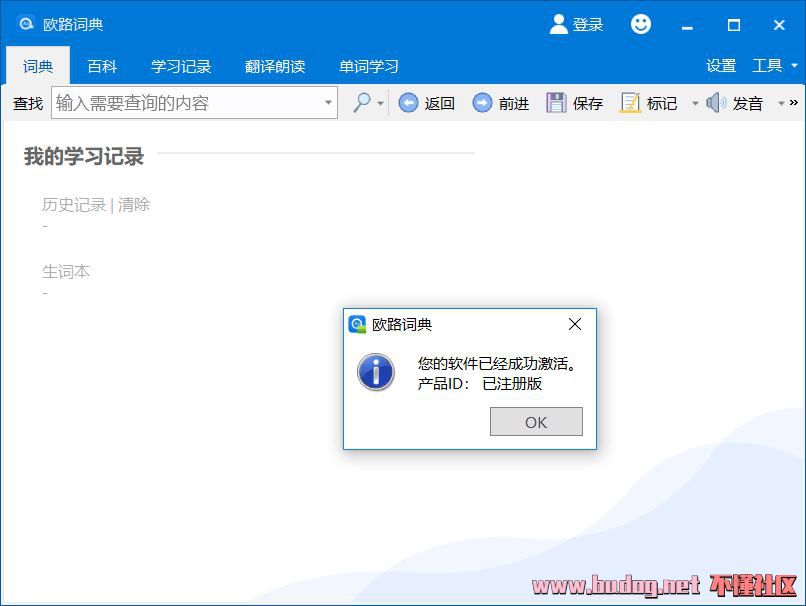Switch to the 百科 tab
The height and width of the screenshot is (606, 806).
(102, 66)
